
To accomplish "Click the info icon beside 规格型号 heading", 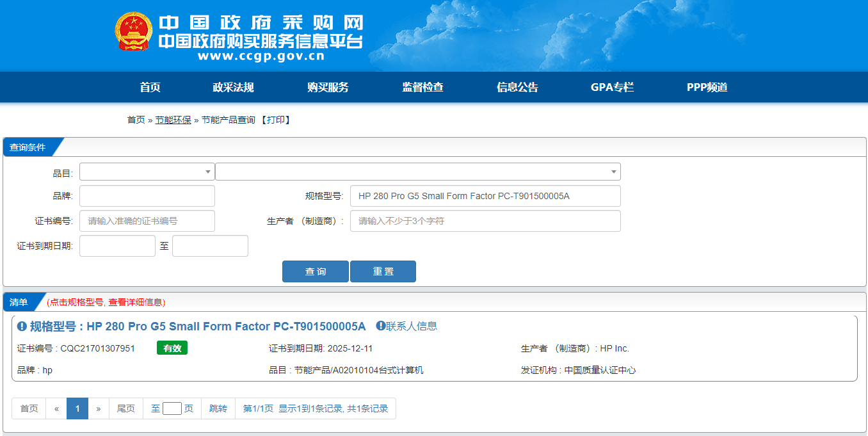I will click(x=22, y=327).
